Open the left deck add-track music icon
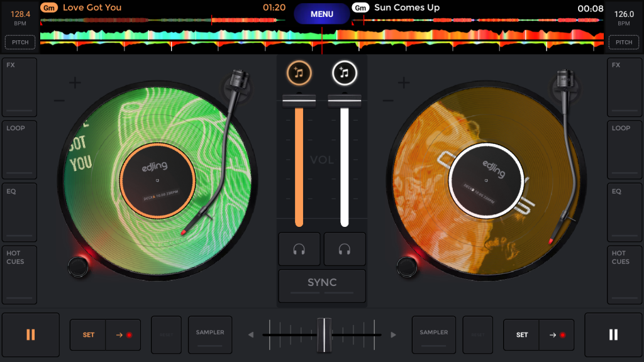Image resolution: width=644 pixels, height=362 pixels. (299, 74)
